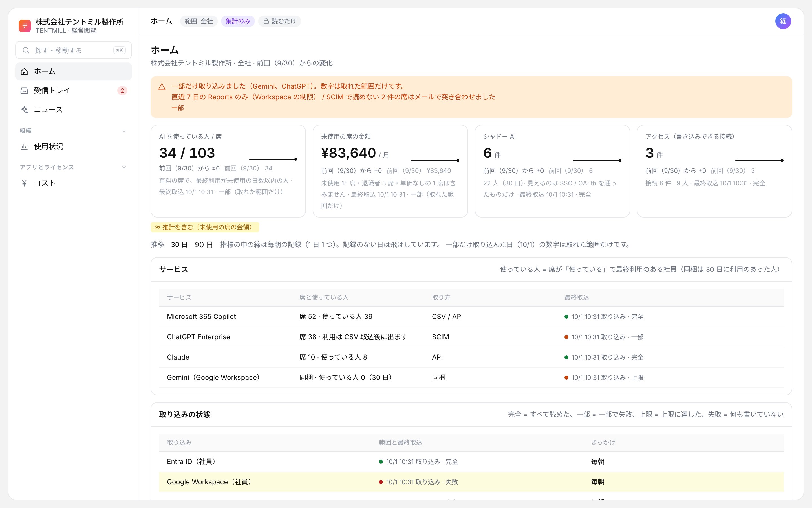812x508 pixels.
Task: Click the yen cost icon
Action: point(24,183)
